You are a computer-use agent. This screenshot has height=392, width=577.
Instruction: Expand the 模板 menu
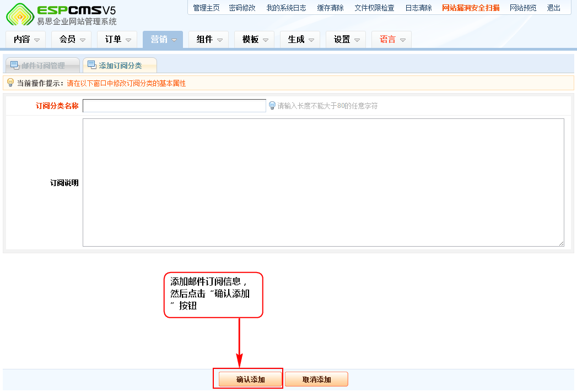click(254, 39)
